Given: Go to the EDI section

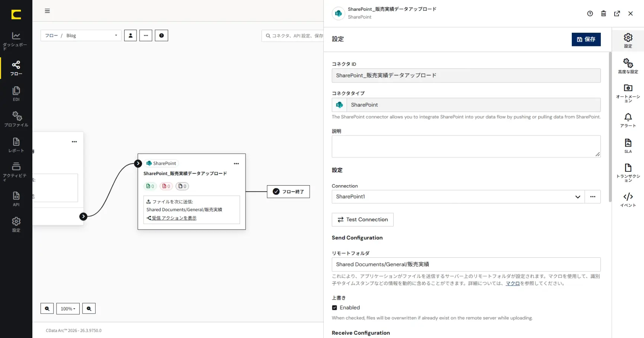Looking at the screenshot, I should click(x=16, y=94).
